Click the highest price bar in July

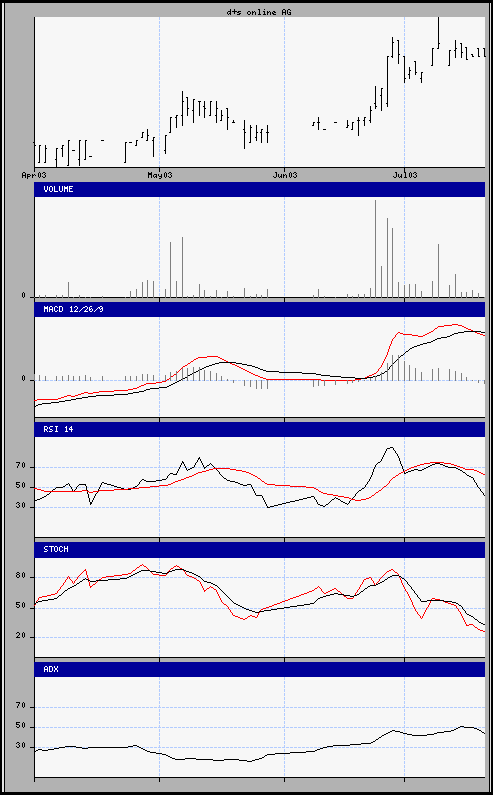coord(438,33)
